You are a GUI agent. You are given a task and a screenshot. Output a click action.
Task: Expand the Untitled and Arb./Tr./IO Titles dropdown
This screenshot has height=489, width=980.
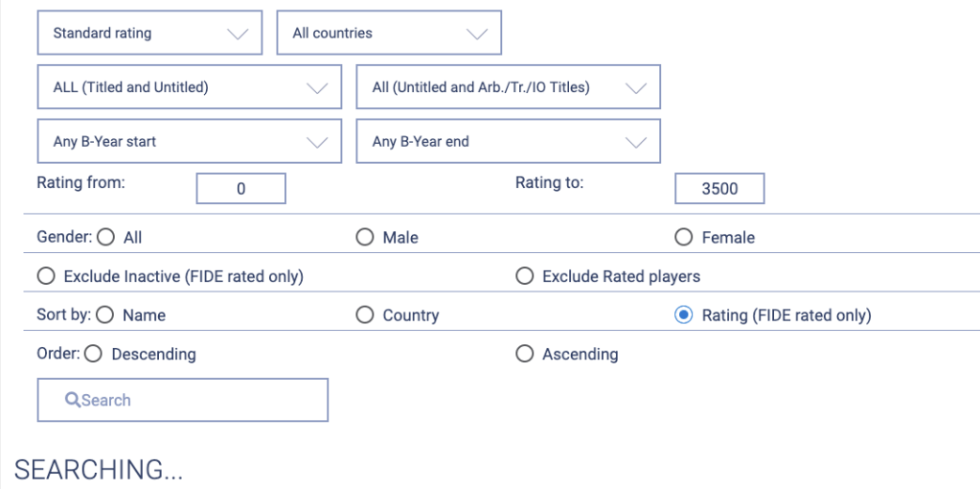(x=508, y=87)
